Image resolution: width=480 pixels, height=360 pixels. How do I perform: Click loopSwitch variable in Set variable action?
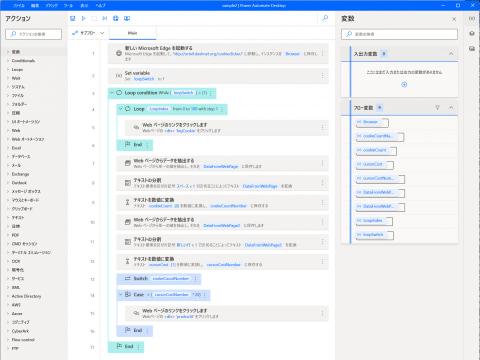[x=144, y=79]
